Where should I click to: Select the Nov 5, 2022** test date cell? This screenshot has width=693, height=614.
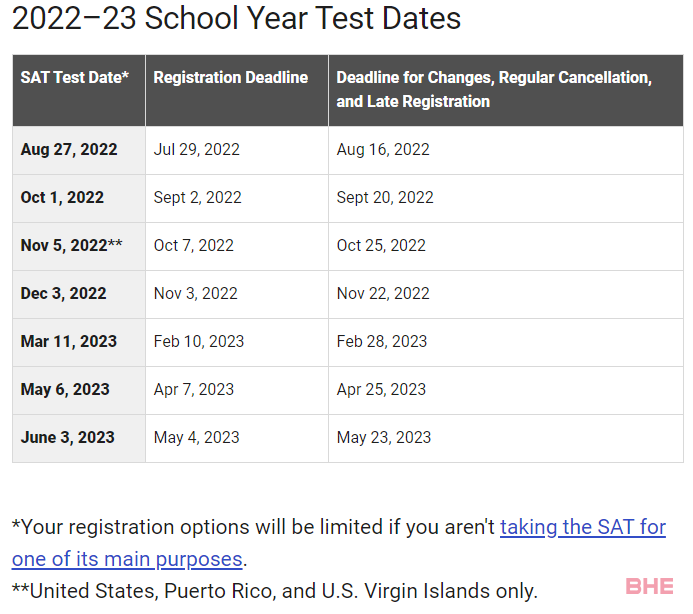coord(79,246)
